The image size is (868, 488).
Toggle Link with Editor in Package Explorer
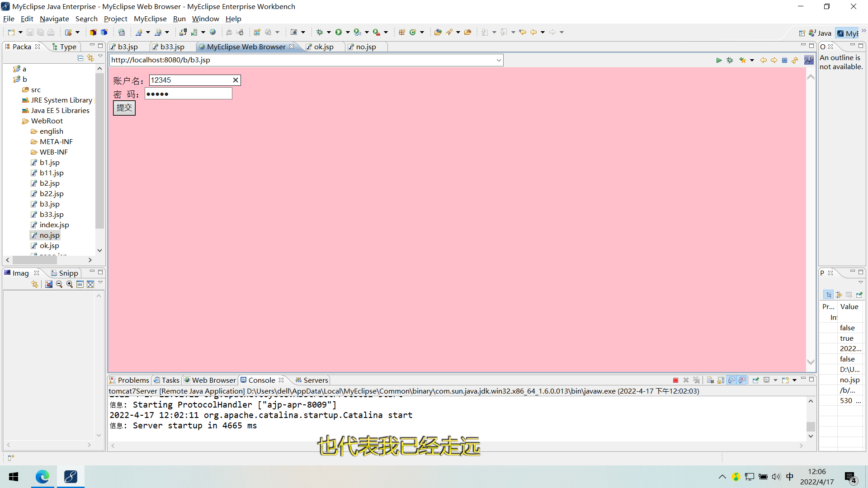coord(90,58)
